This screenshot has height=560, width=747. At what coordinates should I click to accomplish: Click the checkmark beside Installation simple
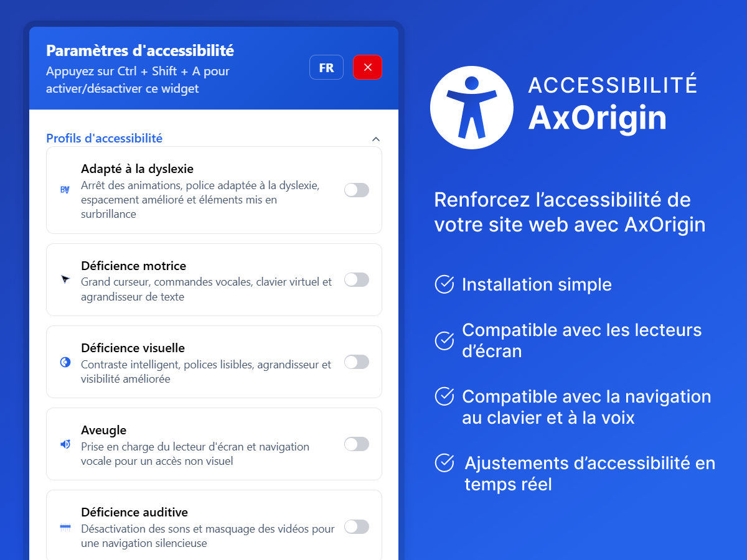coord(444,284)
